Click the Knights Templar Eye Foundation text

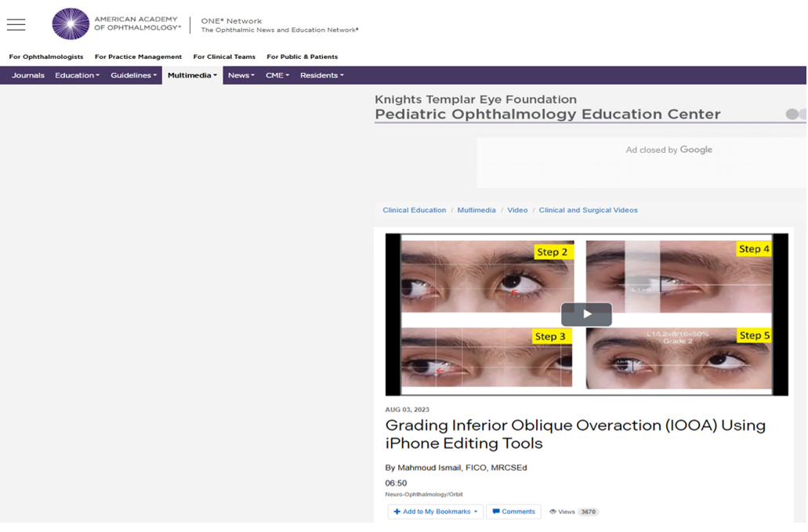click(x=476, y=100)
